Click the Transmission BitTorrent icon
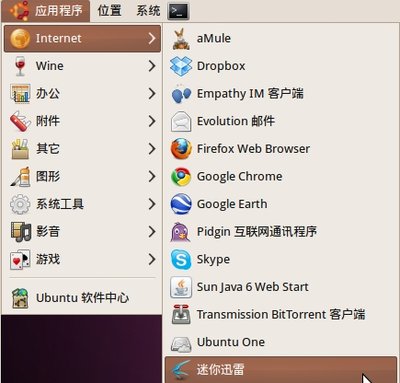 (x=181, y=314)
